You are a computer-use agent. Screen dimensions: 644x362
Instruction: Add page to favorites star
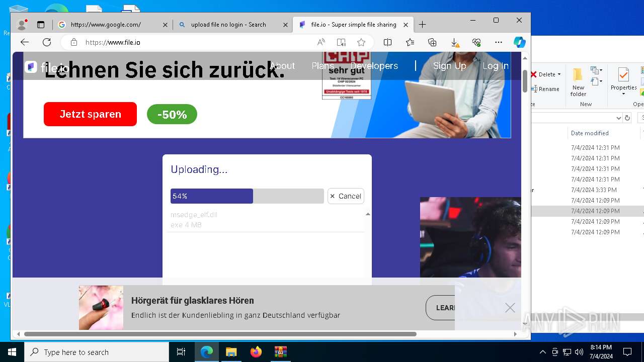tap(361, 42)
